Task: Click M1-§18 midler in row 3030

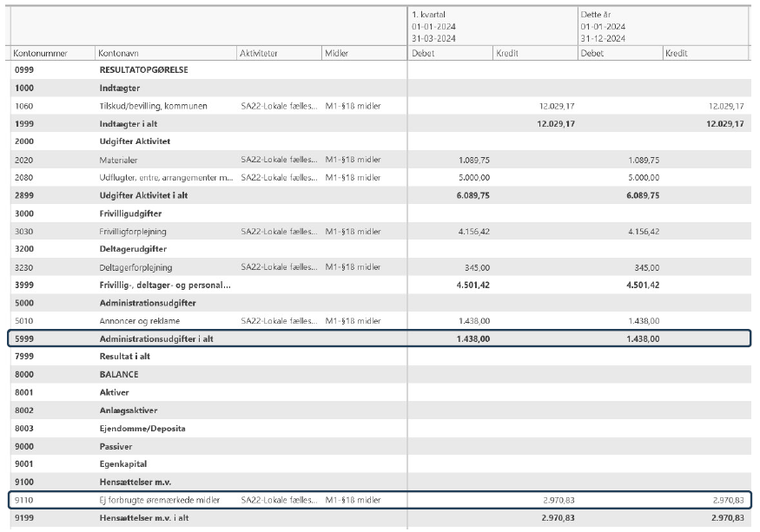Action: click(x=353, y=232)
